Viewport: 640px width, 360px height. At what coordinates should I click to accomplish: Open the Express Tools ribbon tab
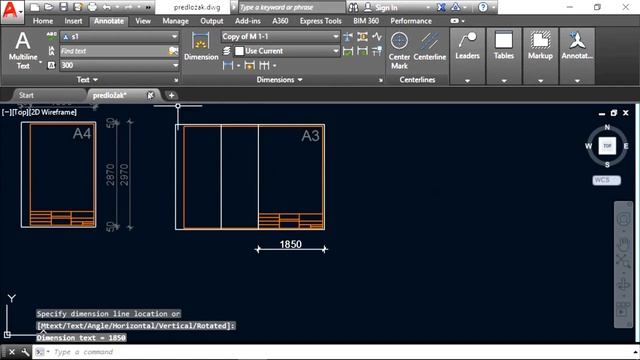click(x=320, y=21)
